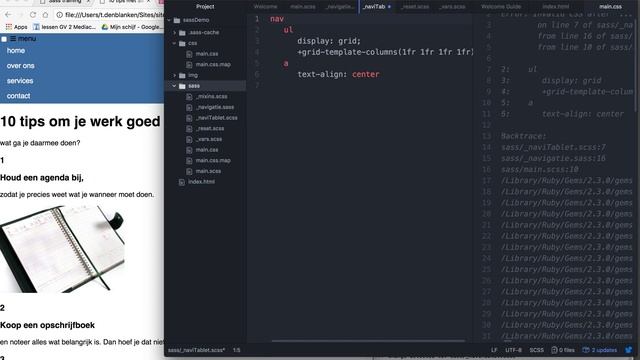Switch to the index.html editor tab

click(556, 7)
